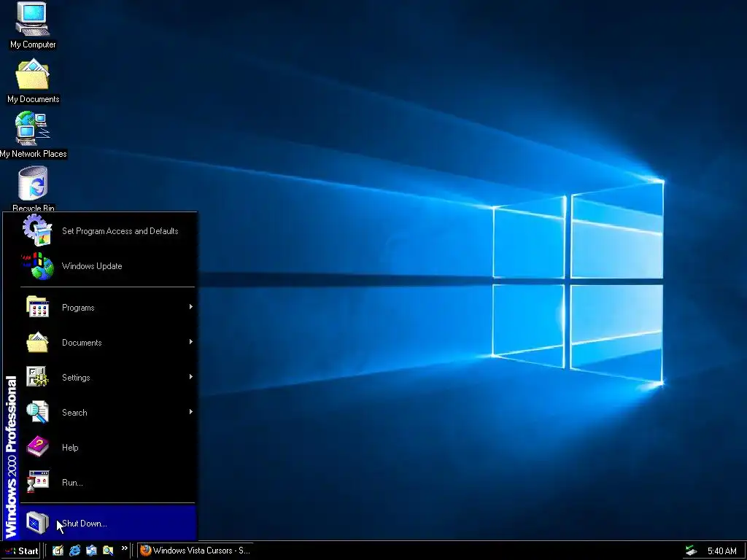Click the Start button
This screenshot has width=747, height=560.
[21, 551]
